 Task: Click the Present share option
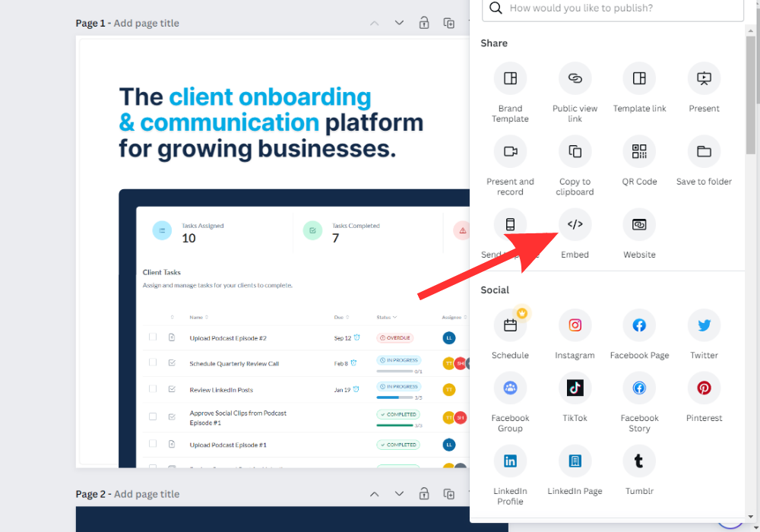[704, 78]
